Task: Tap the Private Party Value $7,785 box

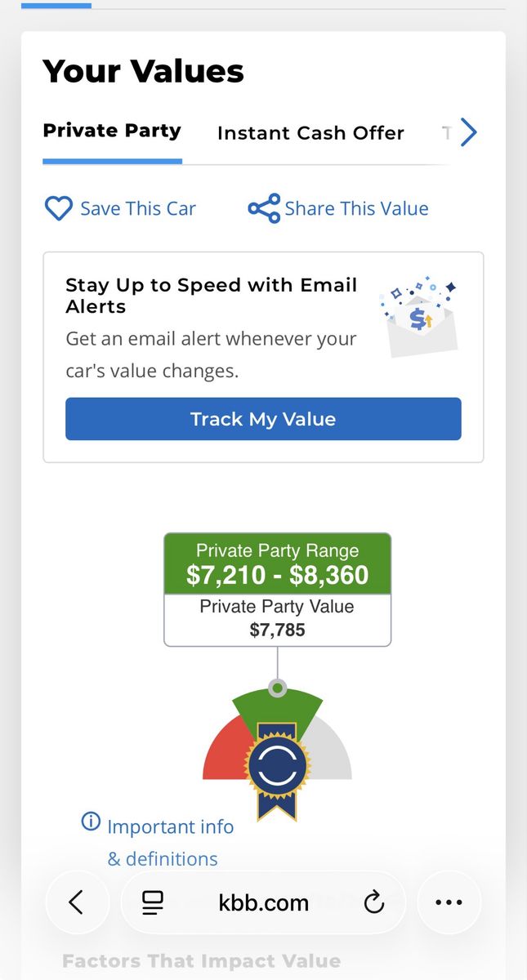Action: click(x=277, y=619)
